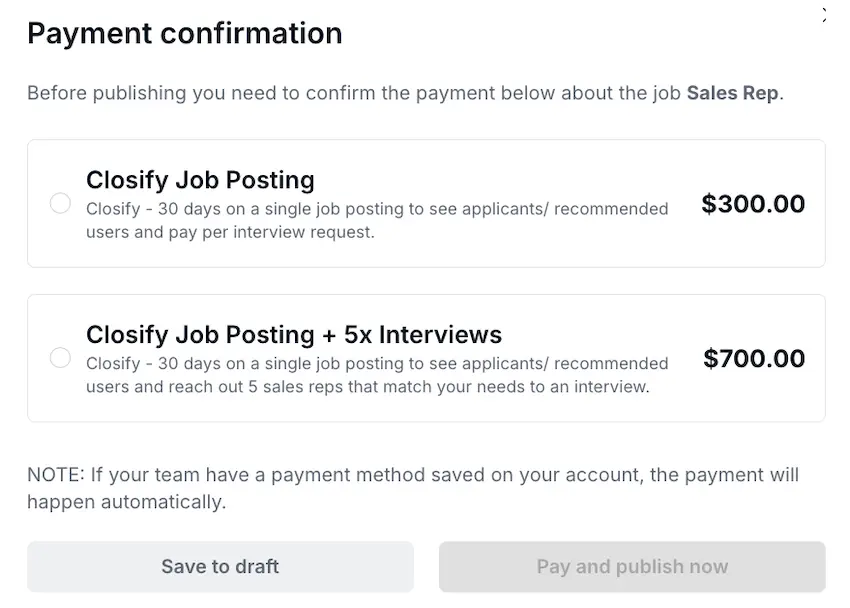Click the "Closify Job Posting" plan title
Viewport: 850px width, 608px height.
tap(200, 180)
